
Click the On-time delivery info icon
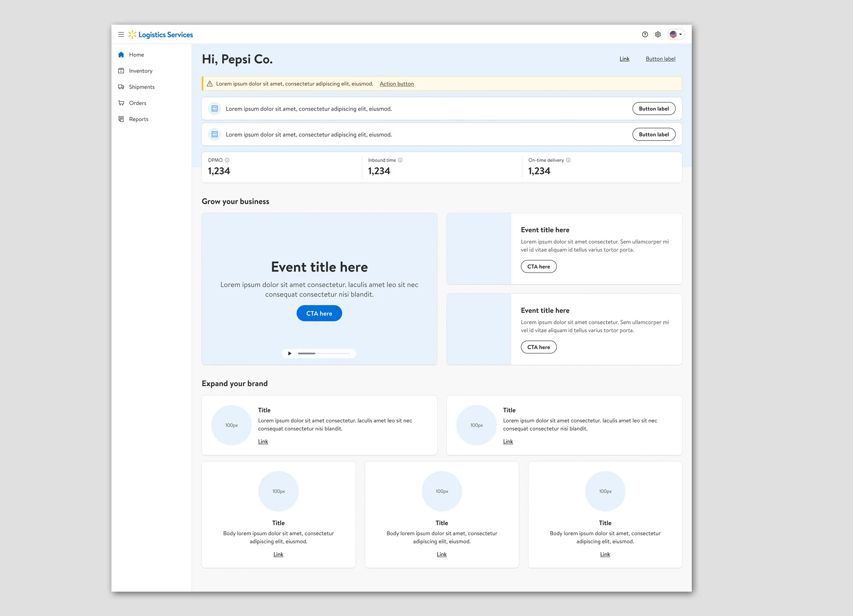coord(568,160)
